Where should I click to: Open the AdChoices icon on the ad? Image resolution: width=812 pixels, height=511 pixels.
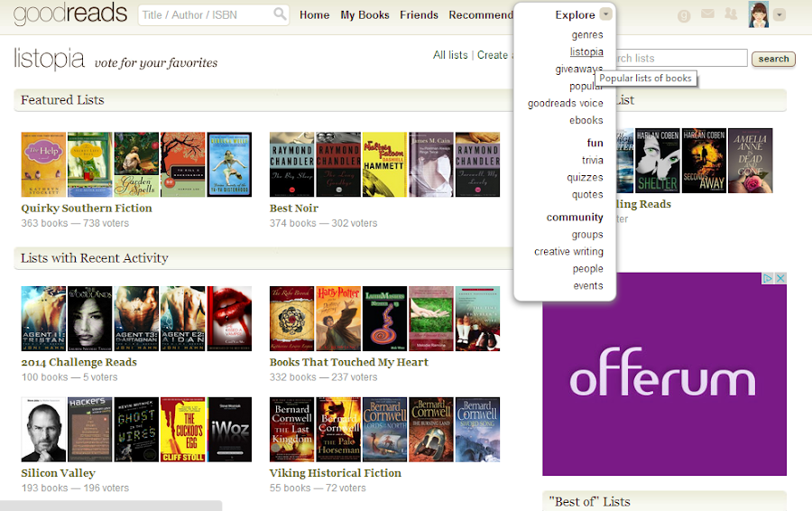(x=768, y=278)
